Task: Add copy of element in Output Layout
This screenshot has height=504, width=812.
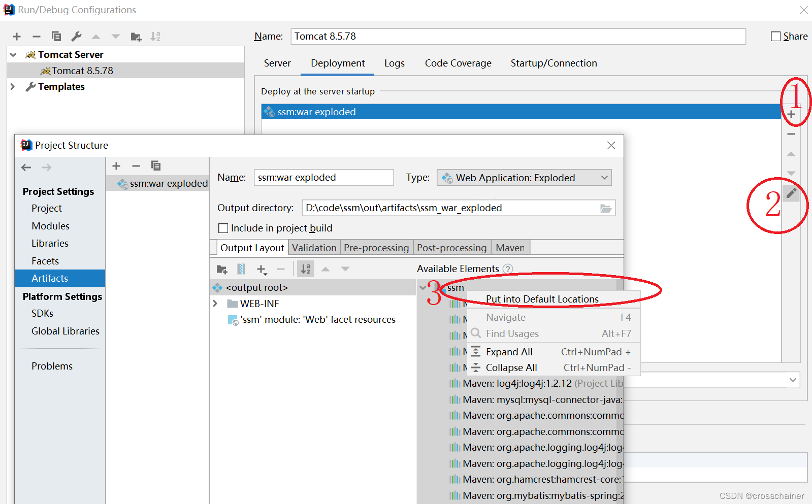Action: 262,269
